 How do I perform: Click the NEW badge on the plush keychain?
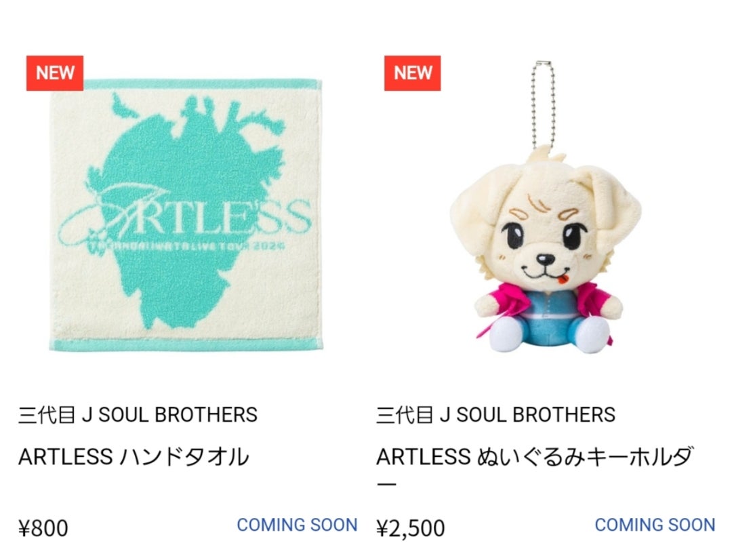tap(412, 73)
